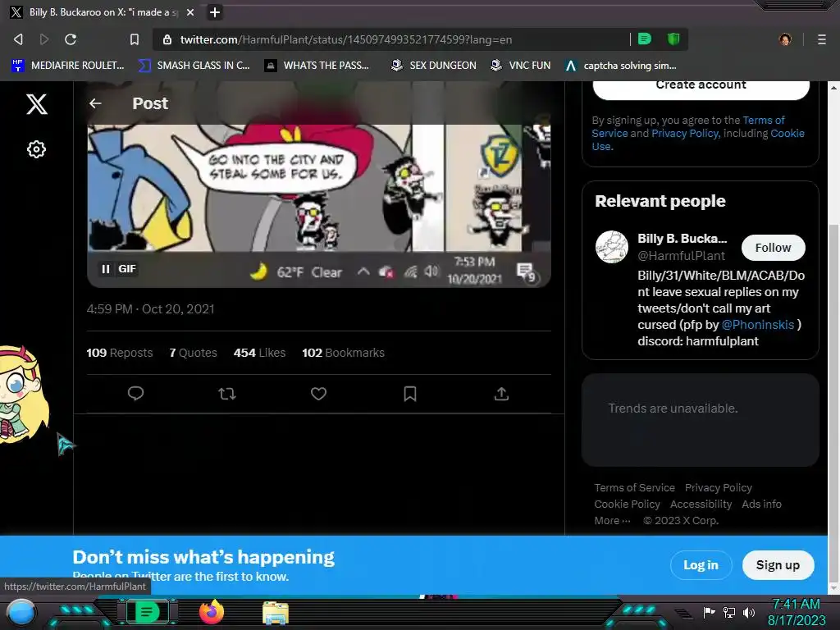Viewport: 840px width, 630px height.
Task: Open network icon in system tray
Action: point(729,612)
